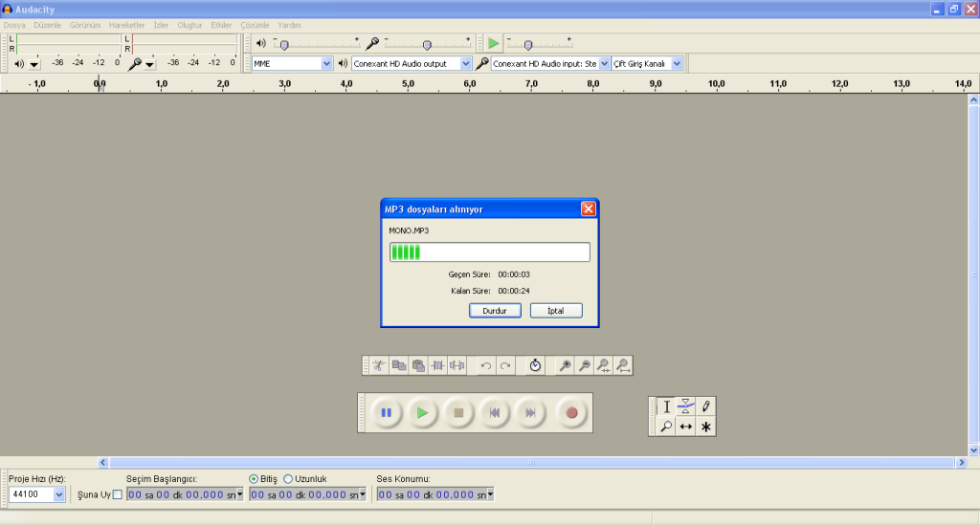Skip to start with rewind button
Screen dimensions: 980x525
click(495, 412)
